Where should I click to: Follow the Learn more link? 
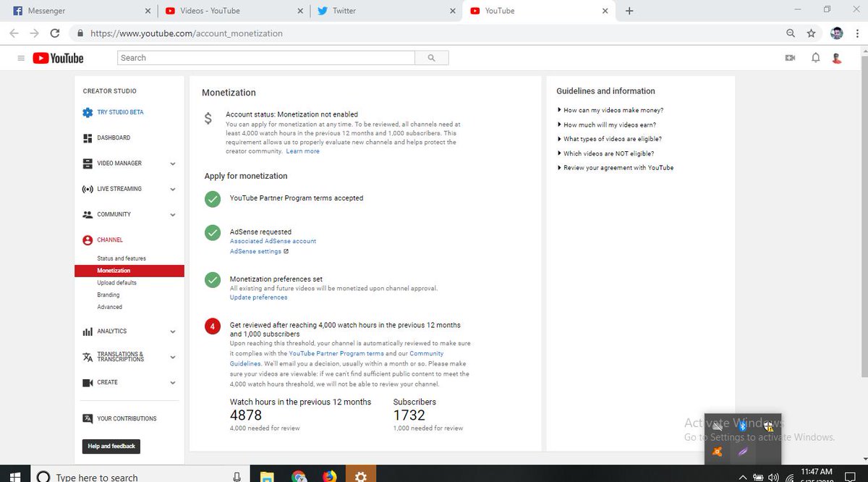[302, 151]
